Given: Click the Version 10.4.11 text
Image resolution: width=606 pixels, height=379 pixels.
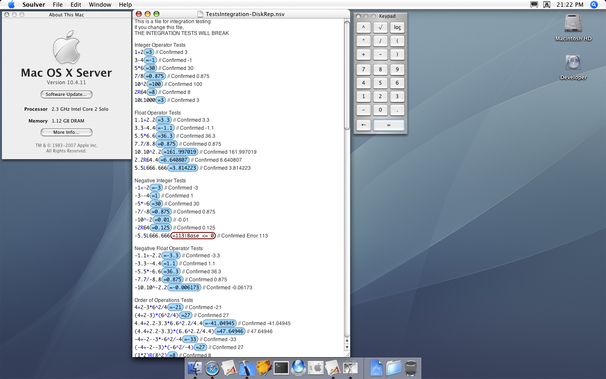Looking at the screenshot, I should coord(66,82).
